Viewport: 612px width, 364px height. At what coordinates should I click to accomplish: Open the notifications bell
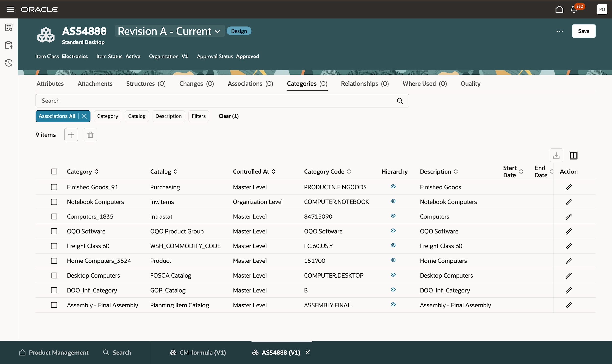574,10
